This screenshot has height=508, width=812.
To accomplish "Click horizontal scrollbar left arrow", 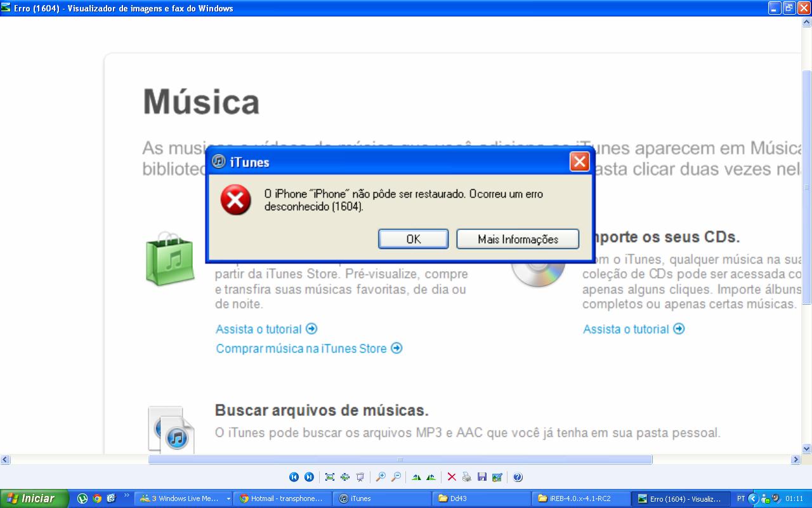I will pos(5,459).
